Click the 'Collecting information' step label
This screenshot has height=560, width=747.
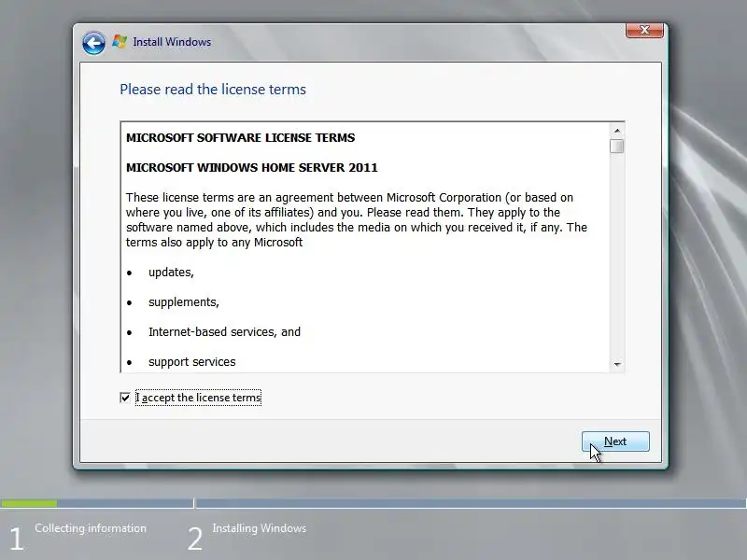(91, 528)
